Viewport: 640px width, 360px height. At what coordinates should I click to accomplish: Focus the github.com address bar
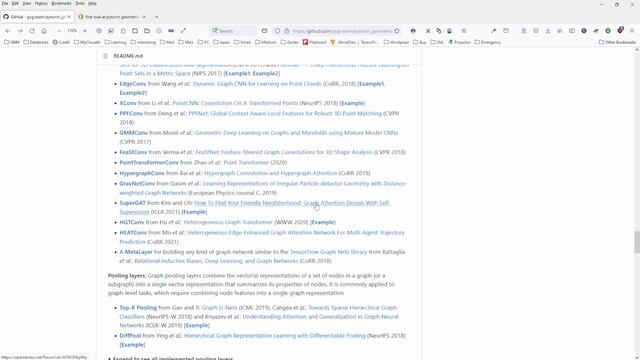point(342,31)
